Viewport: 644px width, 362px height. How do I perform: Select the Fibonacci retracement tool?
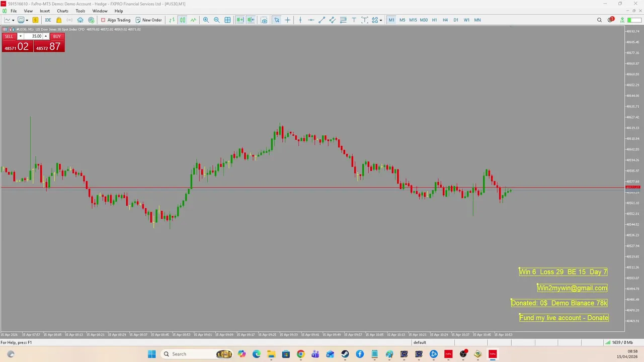point(343,20)
